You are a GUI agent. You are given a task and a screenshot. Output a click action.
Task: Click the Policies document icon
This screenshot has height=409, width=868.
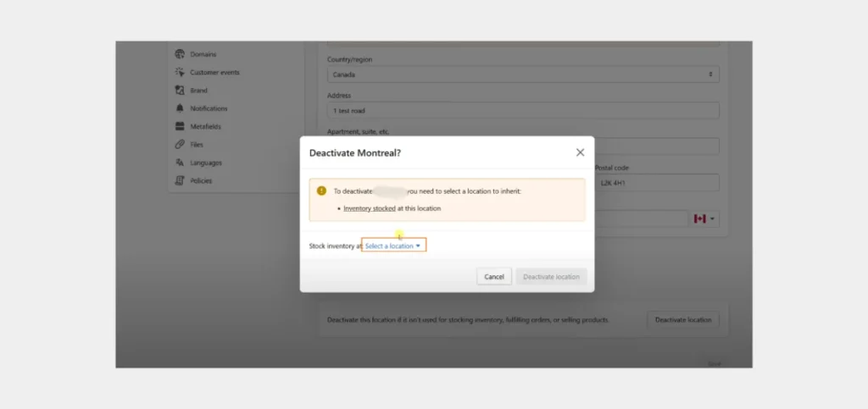[x=180, y=180]
